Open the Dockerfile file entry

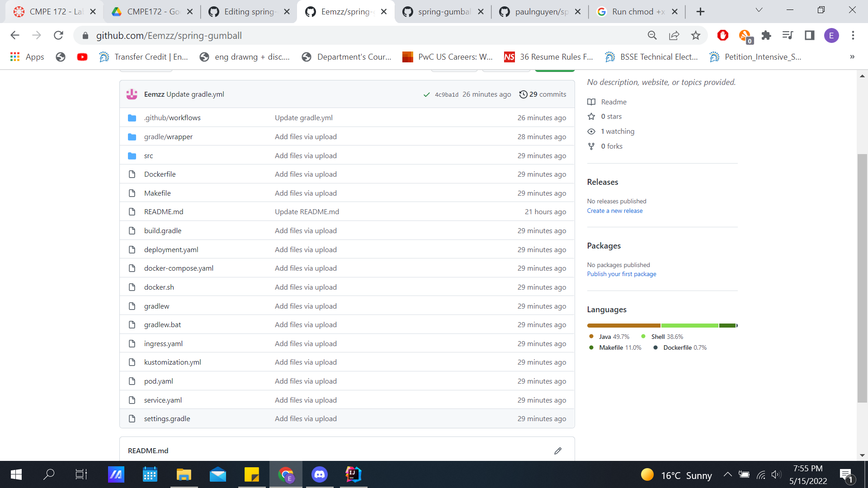pos(160,174)
